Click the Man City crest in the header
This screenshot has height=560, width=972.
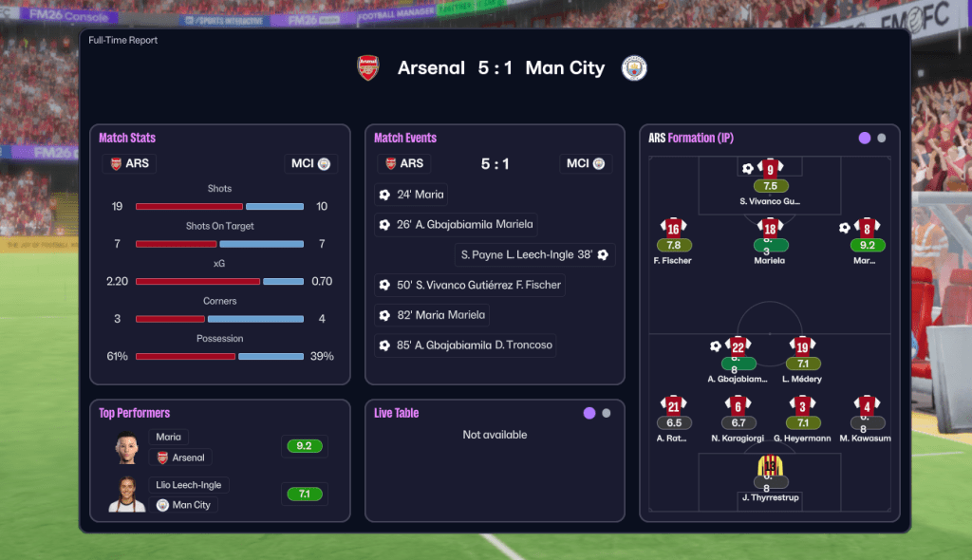click(634, 68)
